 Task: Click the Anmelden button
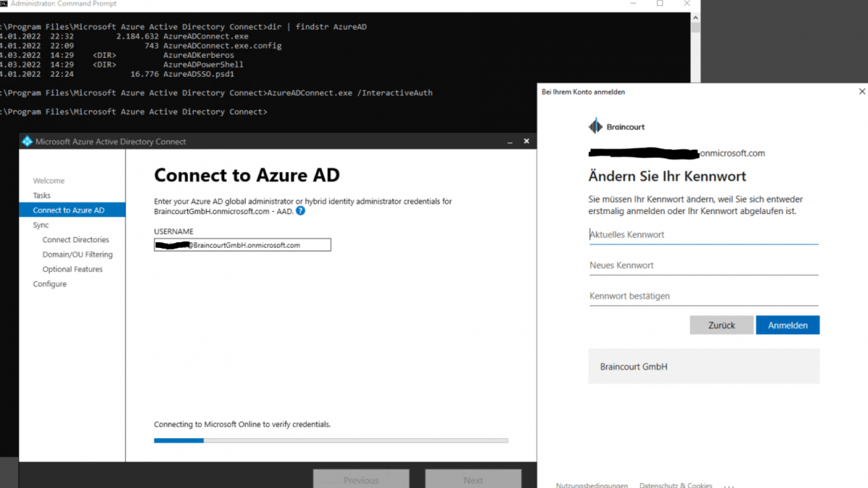pyautogui.click(x=788, y=325)
